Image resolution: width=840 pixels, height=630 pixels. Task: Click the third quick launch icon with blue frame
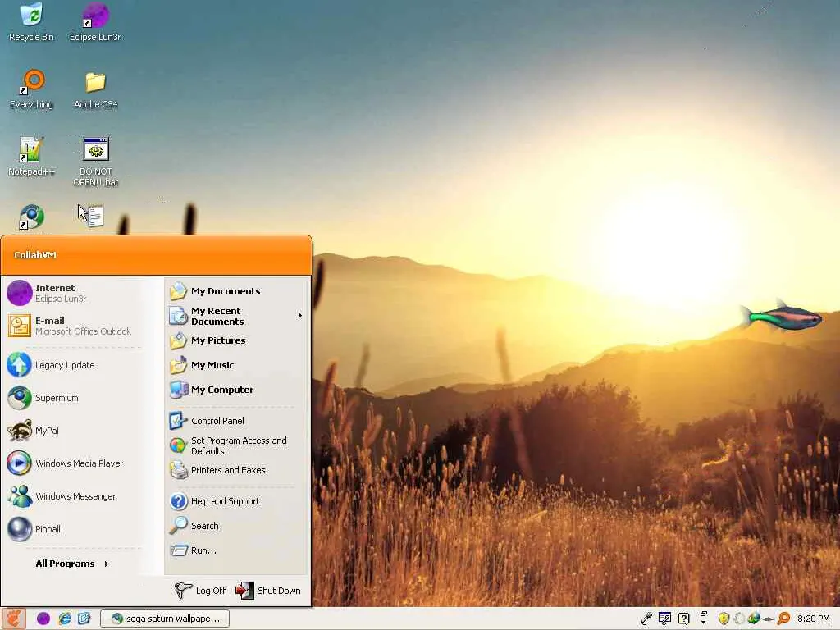(84, 619)
